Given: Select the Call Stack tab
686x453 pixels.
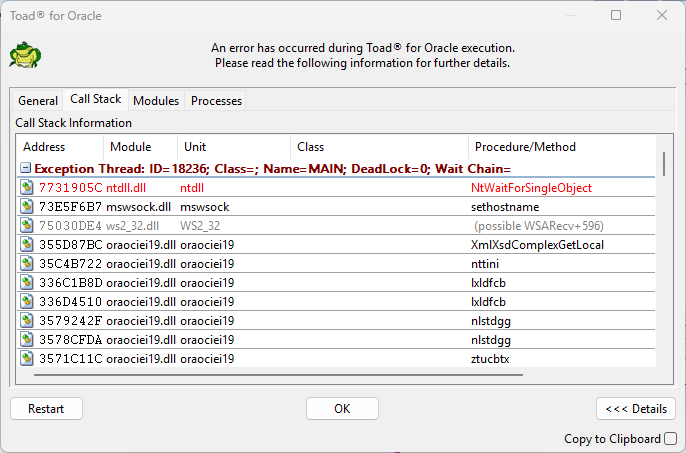Looking at the screenshot, I should coord(96,99).
